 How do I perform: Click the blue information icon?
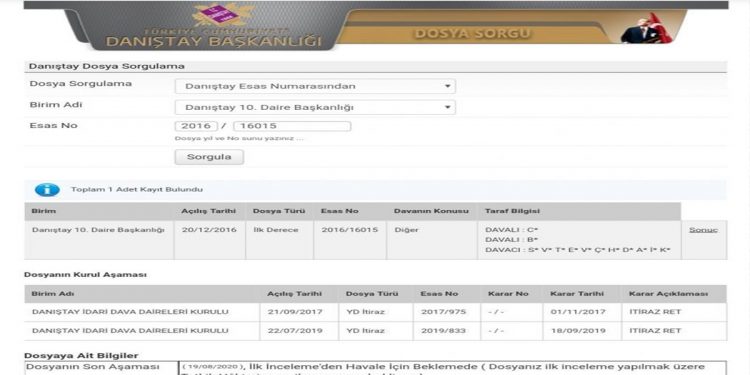pos(47,190)
